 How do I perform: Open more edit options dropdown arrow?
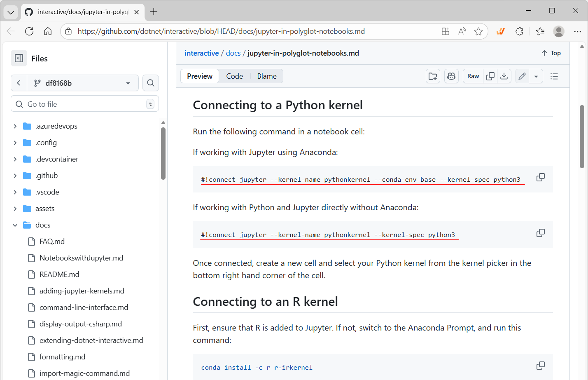click(x=536, y=76)
